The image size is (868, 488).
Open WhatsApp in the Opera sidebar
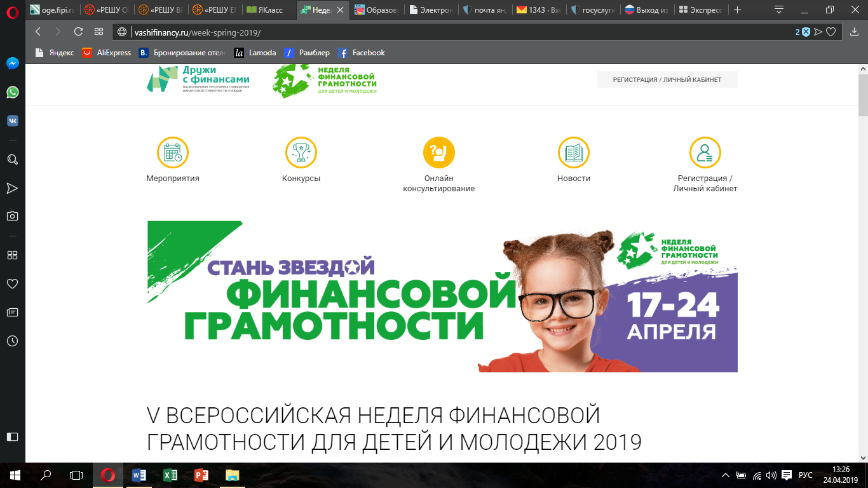tap(12, 92)
